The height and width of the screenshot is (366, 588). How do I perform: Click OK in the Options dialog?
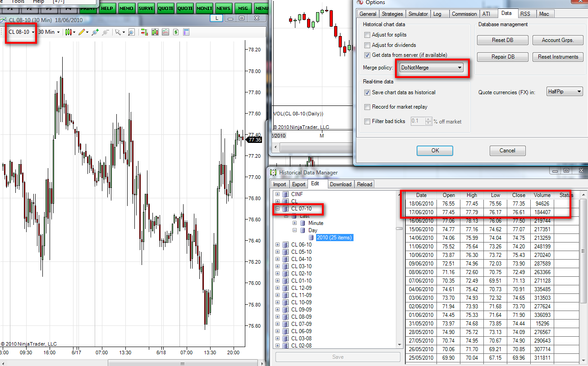435,151
